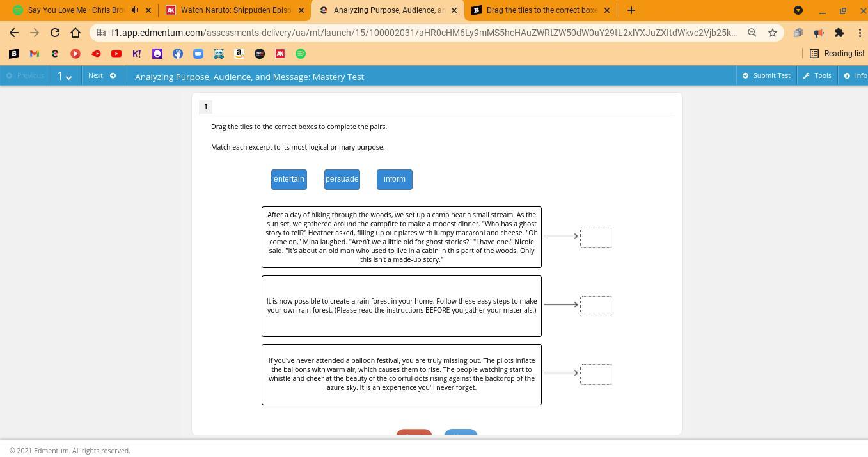Open the purple smiley face bookmark
868x457 pixels.
(157, 54)
